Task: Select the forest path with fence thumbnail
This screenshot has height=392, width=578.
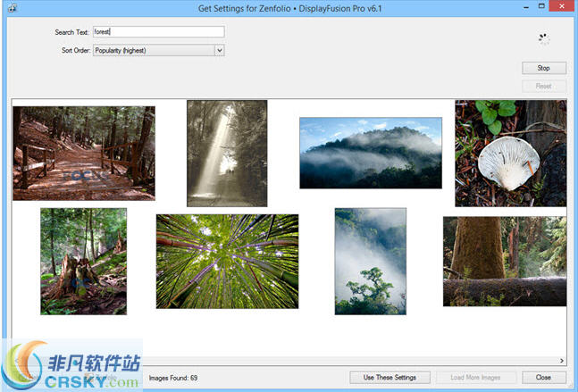Action: (x=84, y=154)
